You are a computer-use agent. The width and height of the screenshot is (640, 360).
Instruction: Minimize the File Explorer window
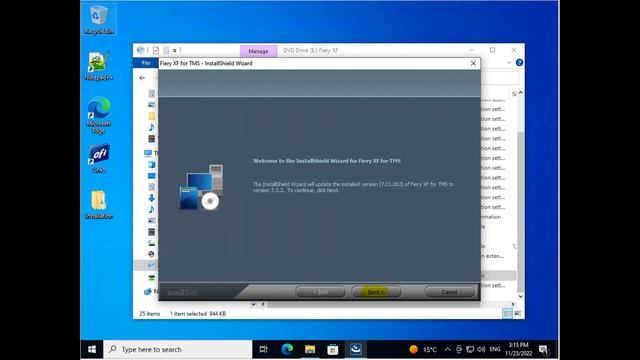[472, 50]
